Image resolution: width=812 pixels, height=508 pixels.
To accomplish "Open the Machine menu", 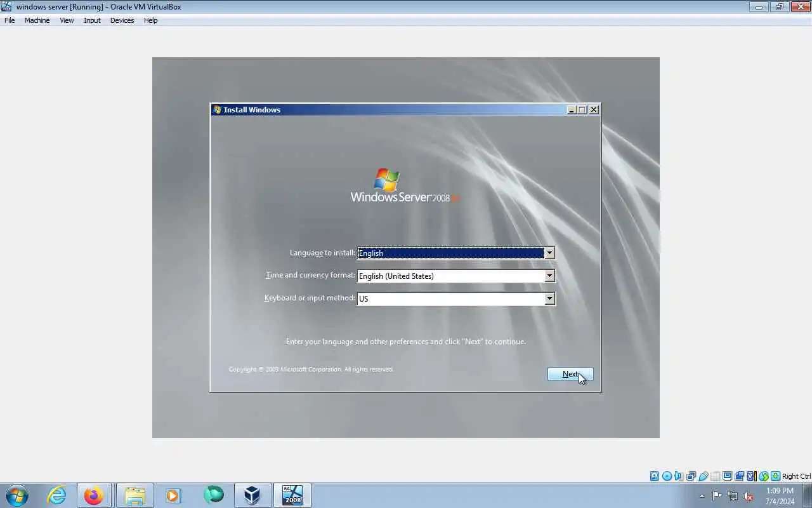I will coord(37,20).
